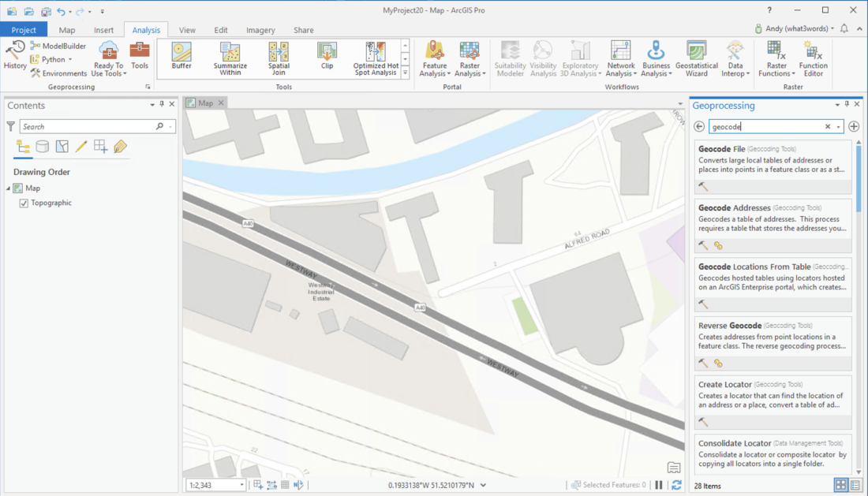This screenshot has height=496, width=868.
Task: Launch ModelBuilder from the Geoprocessing group
Action: 58,46
